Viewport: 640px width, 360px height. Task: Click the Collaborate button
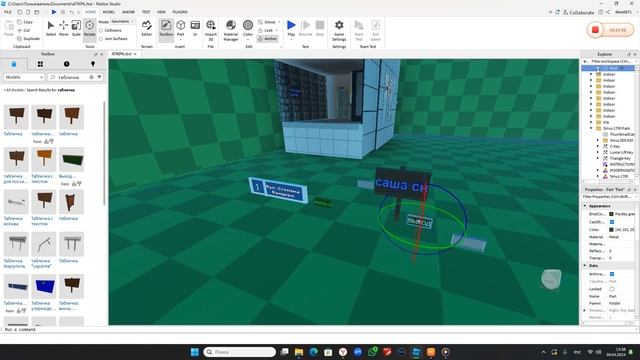(x=579, y=13)
